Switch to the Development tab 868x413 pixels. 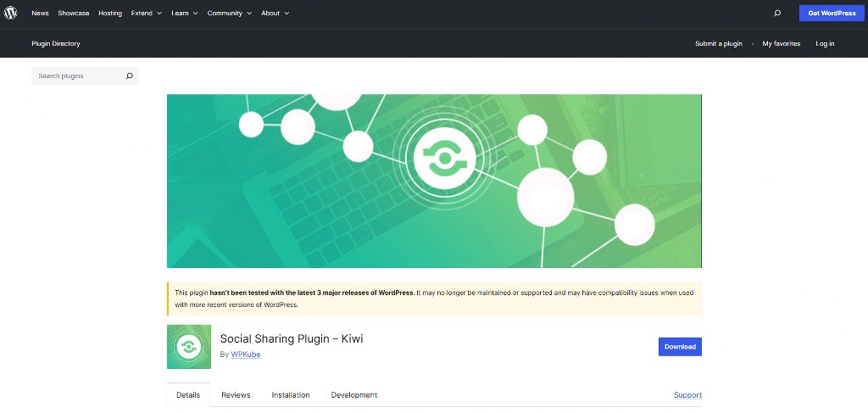click(354, 394)
